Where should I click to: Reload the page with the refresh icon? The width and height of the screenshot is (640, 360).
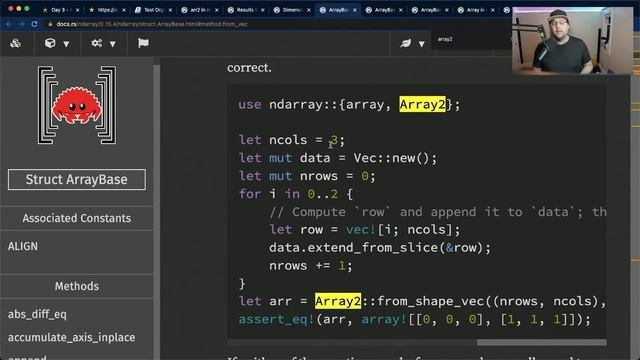coord(34,24)
